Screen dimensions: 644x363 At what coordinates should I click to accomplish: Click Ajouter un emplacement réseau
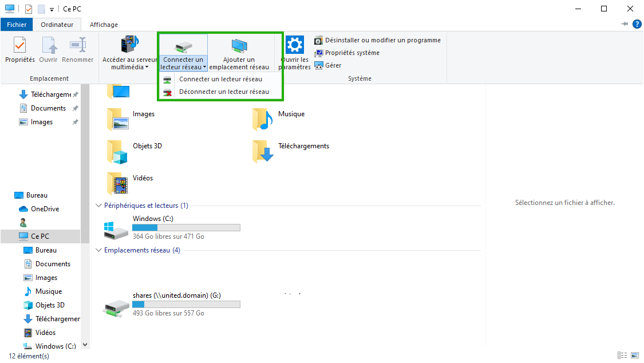pos(239,53)
